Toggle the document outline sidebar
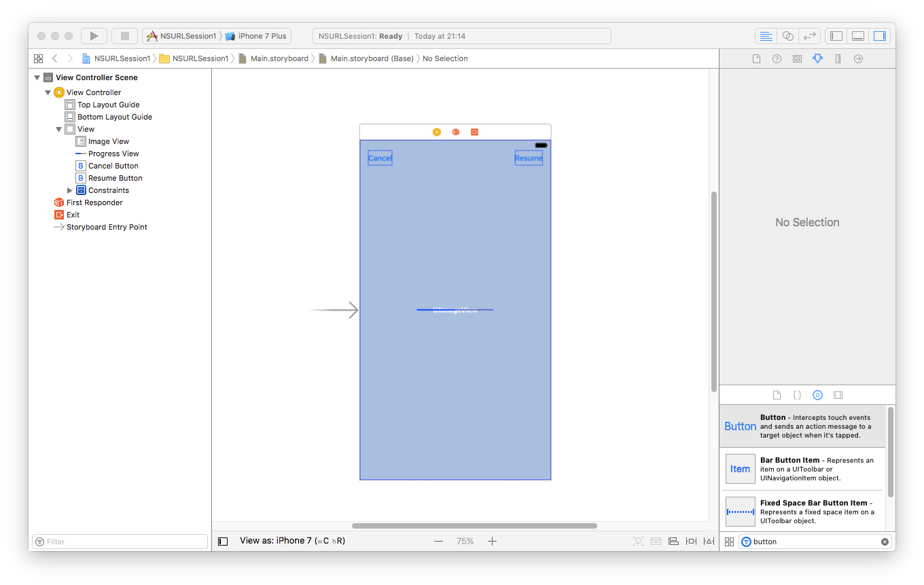 [x=223, y=542]
